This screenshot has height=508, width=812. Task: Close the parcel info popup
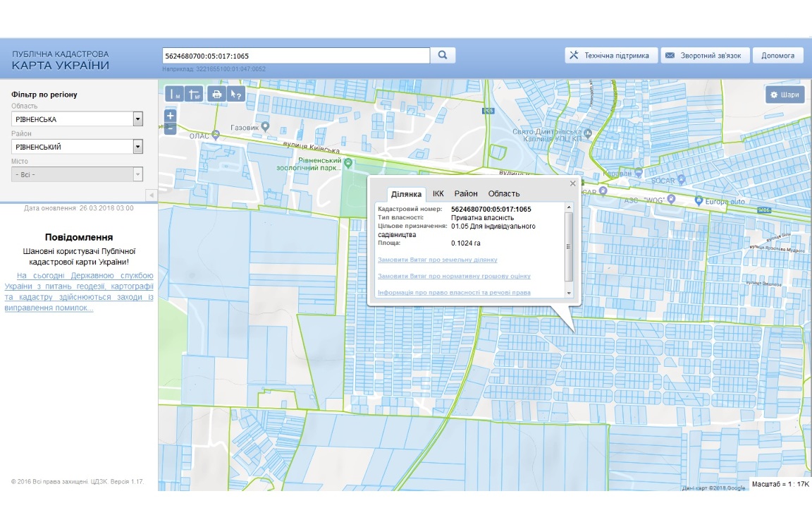572,183
